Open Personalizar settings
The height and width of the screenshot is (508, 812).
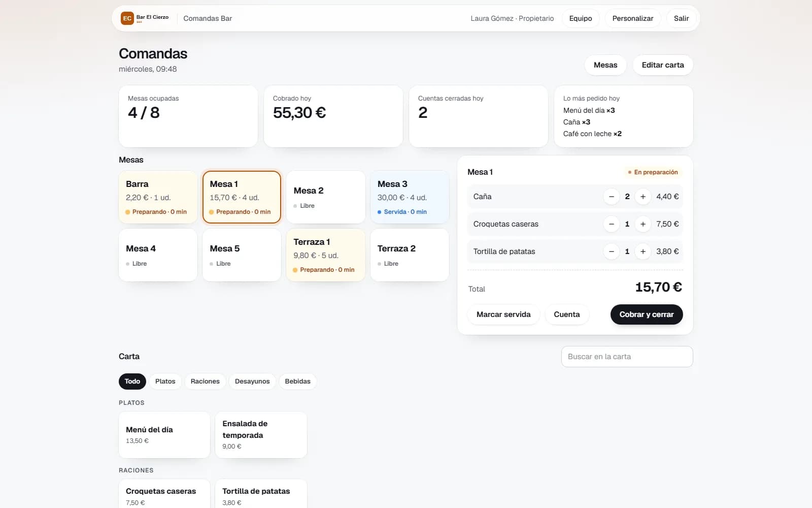633,18
